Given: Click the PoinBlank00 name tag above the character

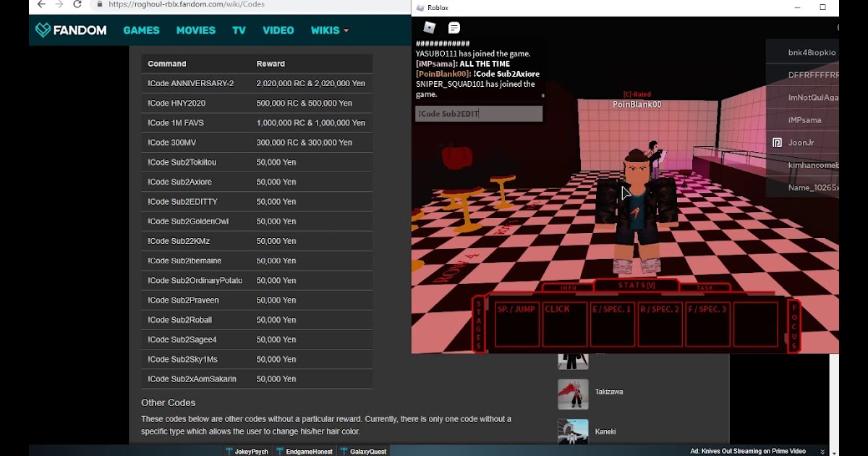Looking at the screenshot, I should tap(637, 104).
